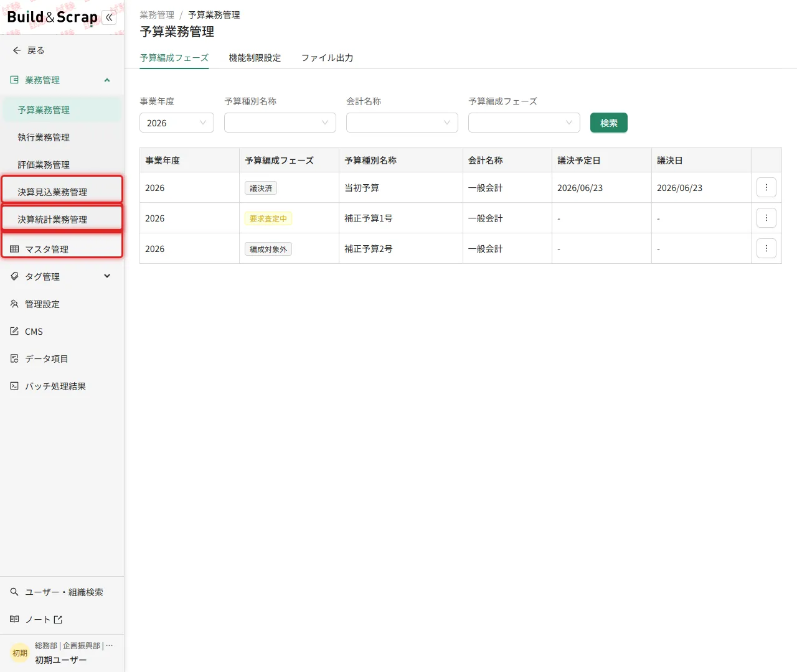Open the バッチ処理結果 menu item
The image size is (797, 672).
(x=61, y=386)
